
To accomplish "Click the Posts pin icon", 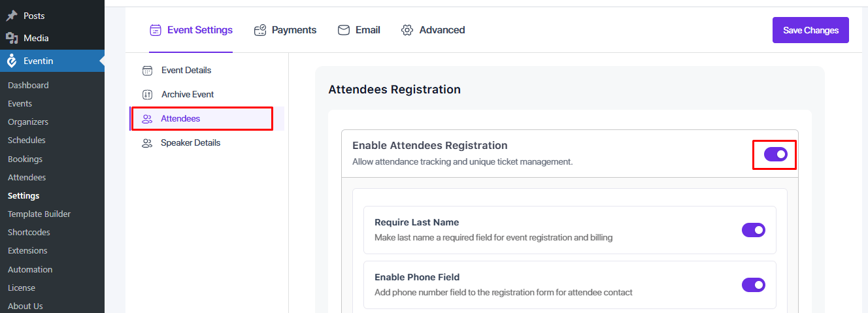I will [12, 15].
